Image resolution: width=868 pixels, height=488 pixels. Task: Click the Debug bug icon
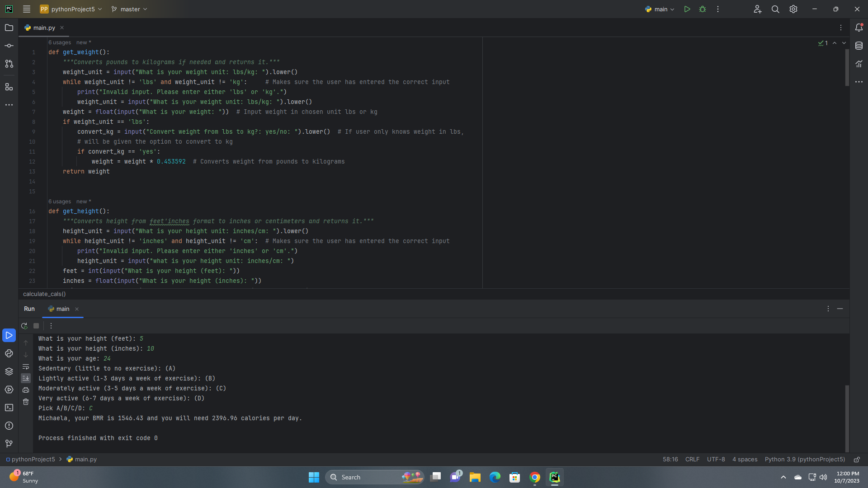tap(703, 9)
